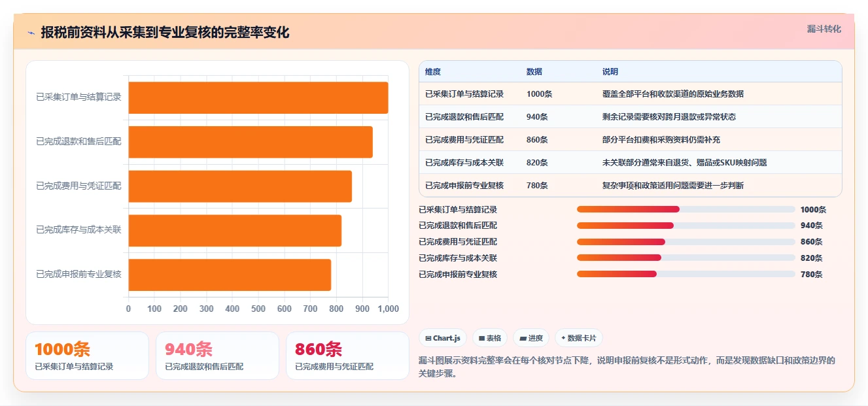Click description 覆盖全部平台和收款渠道的原始业务数据
The width and height of the screenshot is (868, 406).
pos(673,94)
